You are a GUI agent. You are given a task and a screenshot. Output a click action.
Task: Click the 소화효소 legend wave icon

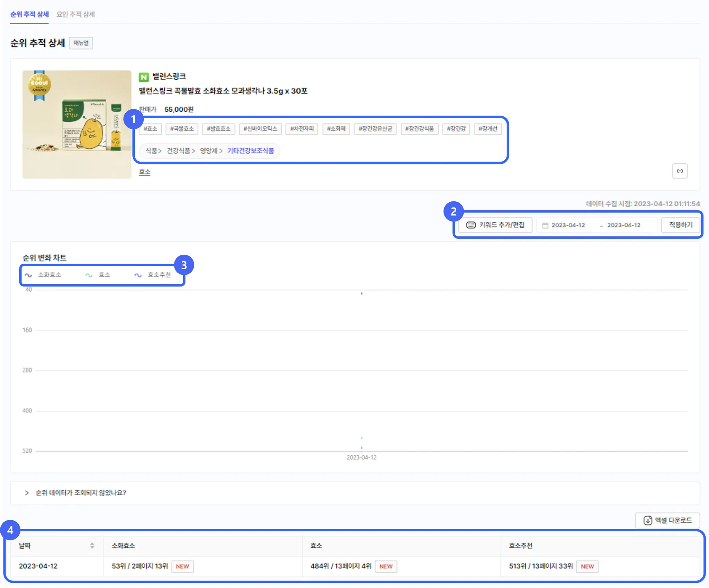pyautogui.click(x=28, y=275)
